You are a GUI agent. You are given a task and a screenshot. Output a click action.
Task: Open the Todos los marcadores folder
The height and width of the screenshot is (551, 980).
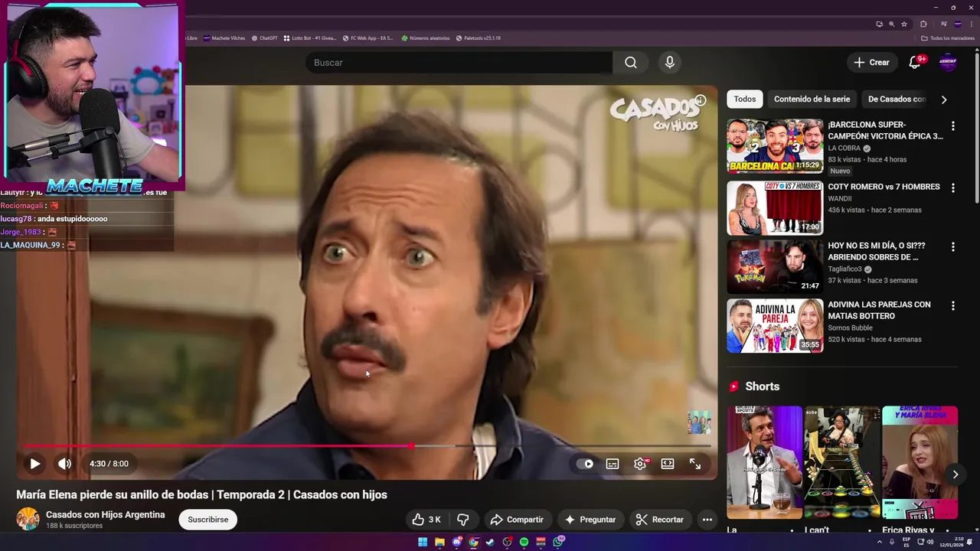coord(948,38)
